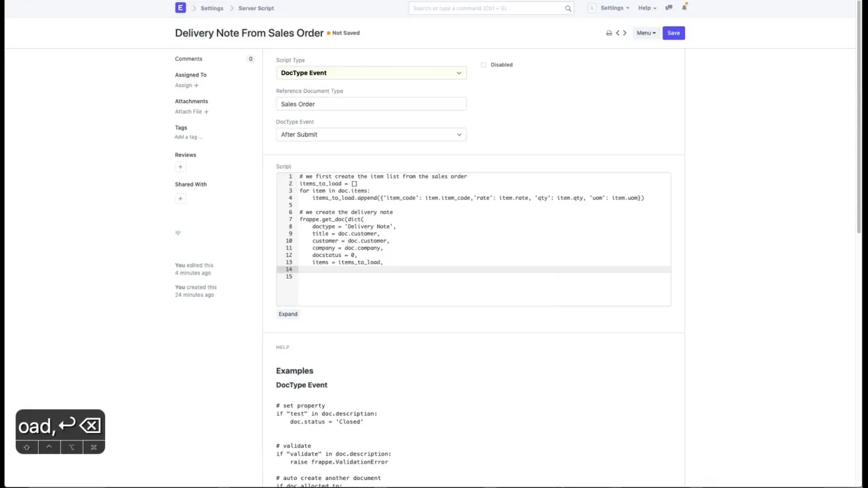Click code line 'docstatus = 0,'

(334, 255)
